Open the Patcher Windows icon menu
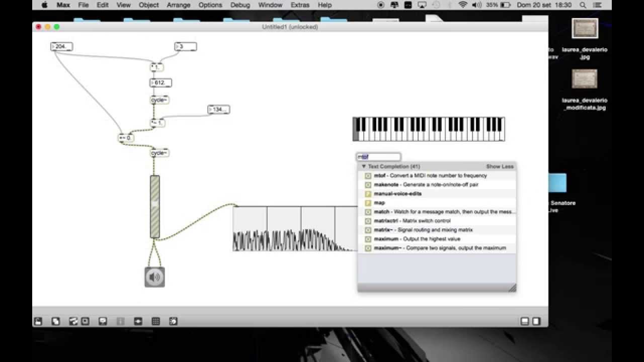Image resolution: width=644 pixels, height=362 pixels. 73,321
